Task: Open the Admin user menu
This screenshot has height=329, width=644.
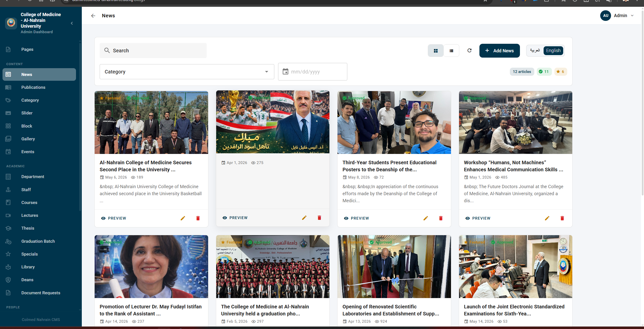Action: [x=617, y=16]
